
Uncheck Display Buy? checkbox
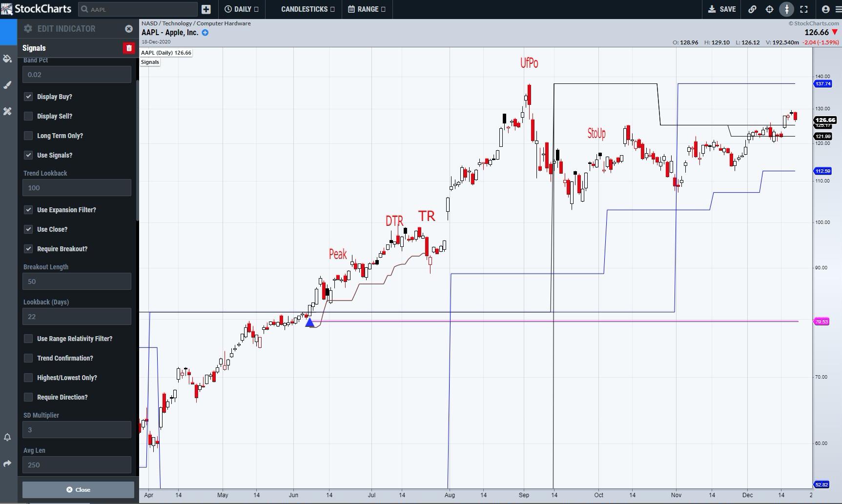(x=28, y=97)
